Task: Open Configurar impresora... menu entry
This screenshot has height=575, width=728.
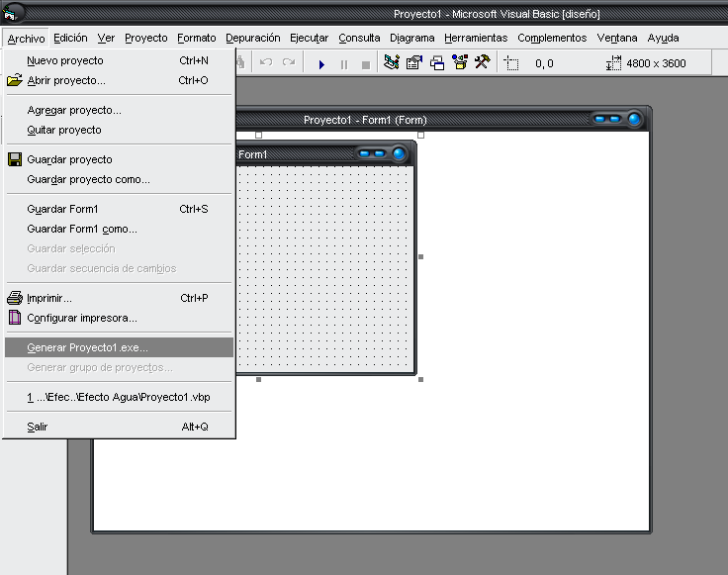Action: pos(120,318)
